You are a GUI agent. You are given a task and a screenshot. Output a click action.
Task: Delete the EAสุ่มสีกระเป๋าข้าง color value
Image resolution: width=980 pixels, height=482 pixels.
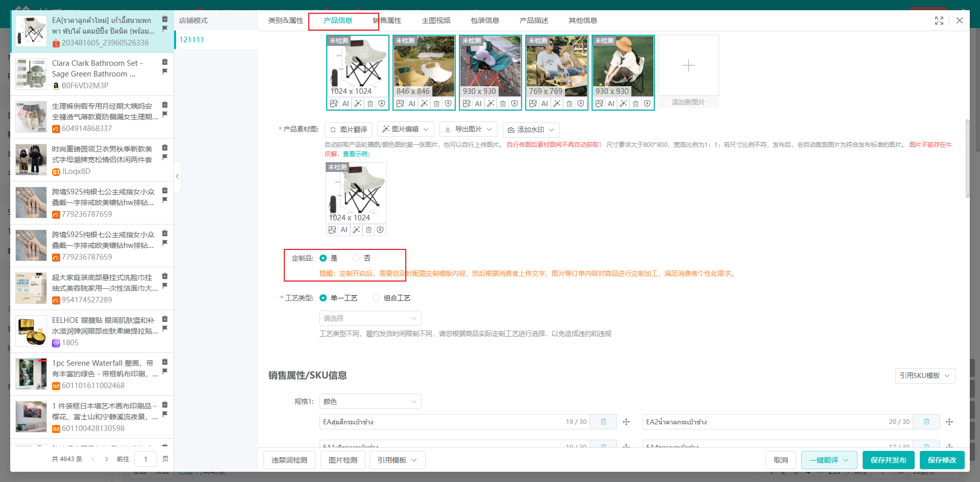[x=603, y=422]
